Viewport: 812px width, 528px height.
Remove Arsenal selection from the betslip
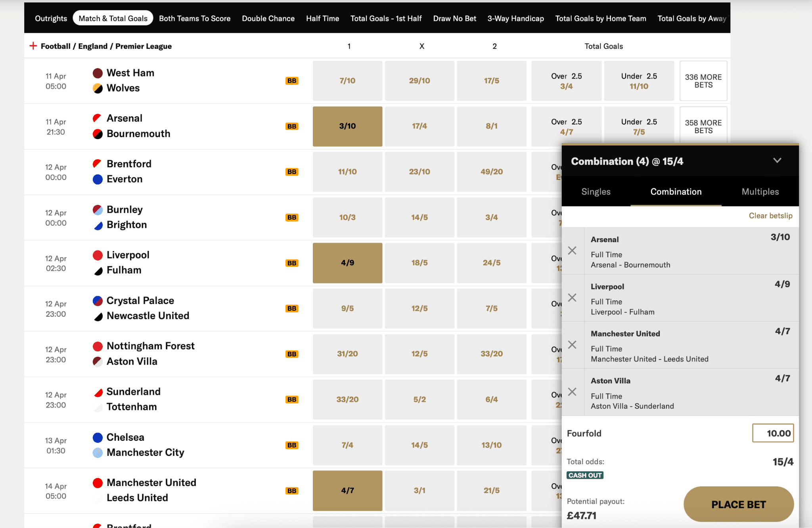(572, 251)
